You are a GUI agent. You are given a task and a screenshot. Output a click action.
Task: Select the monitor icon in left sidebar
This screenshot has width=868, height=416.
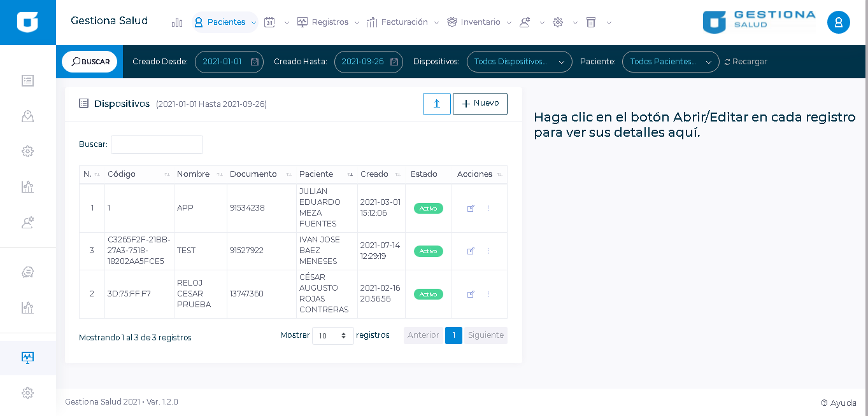[x=27, y=357]
